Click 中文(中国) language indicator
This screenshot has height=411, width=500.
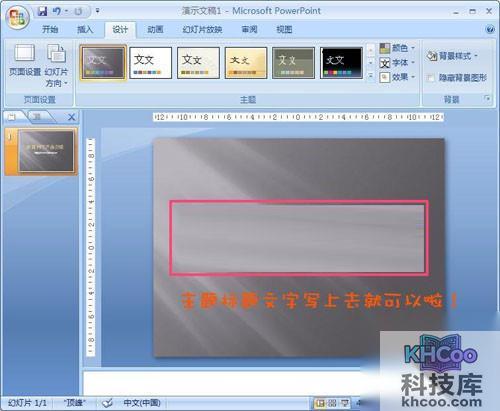point(142,403)
